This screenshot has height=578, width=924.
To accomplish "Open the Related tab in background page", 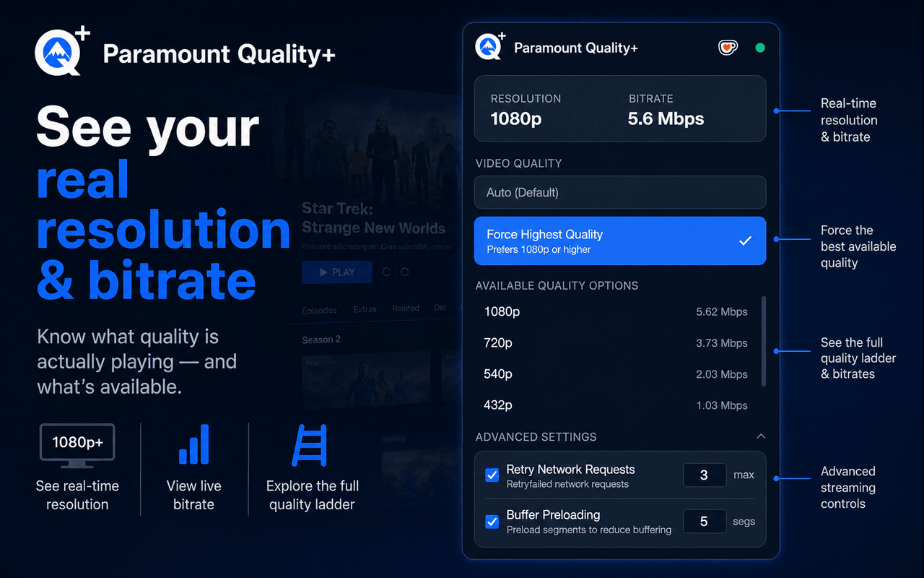I will tap(406, 309).
